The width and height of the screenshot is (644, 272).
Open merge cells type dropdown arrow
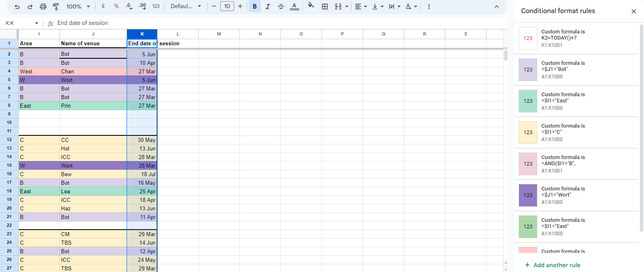(347, 7)
